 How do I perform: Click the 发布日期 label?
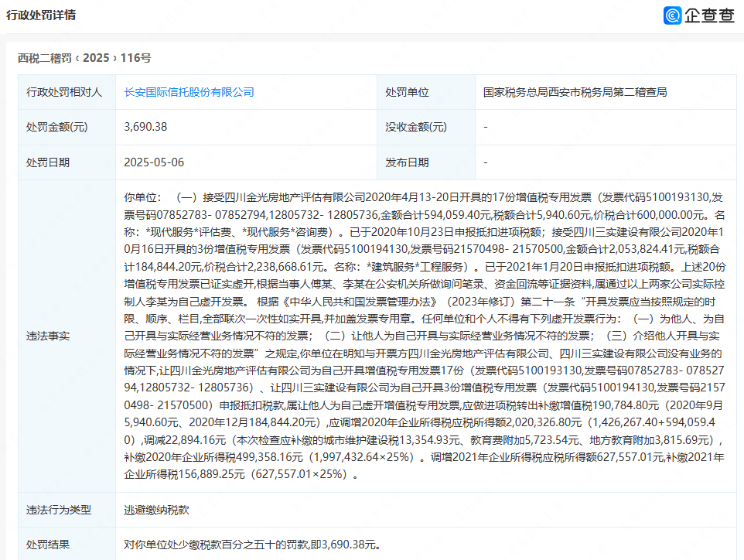click(407, 162)
